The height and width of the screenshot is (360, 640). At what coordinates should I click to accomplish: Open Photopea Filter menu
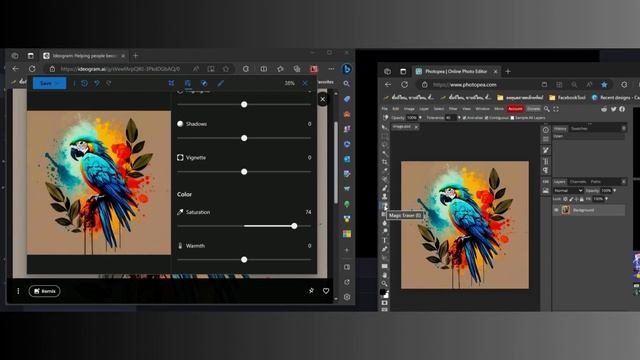click(453, 109)
